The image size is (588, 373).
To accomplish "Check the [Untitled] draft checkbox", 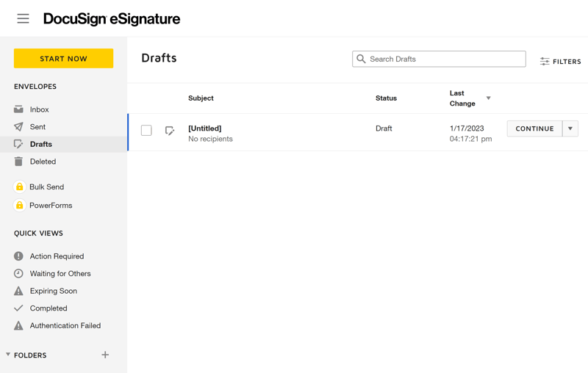I will [146, 130].
